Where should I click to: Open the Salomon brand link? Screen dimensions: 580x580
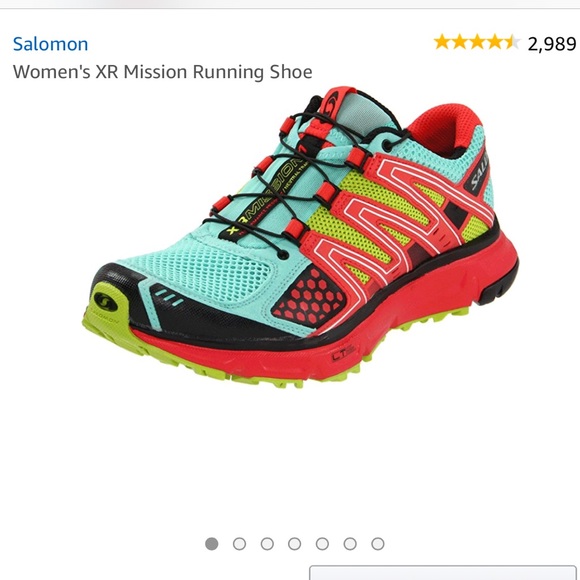pos(50,44)
